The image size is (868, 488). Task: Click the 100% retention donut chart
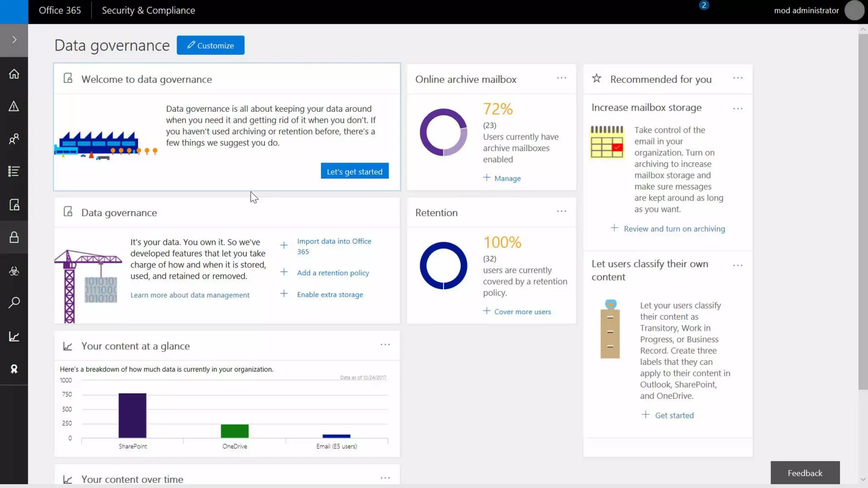443,266
